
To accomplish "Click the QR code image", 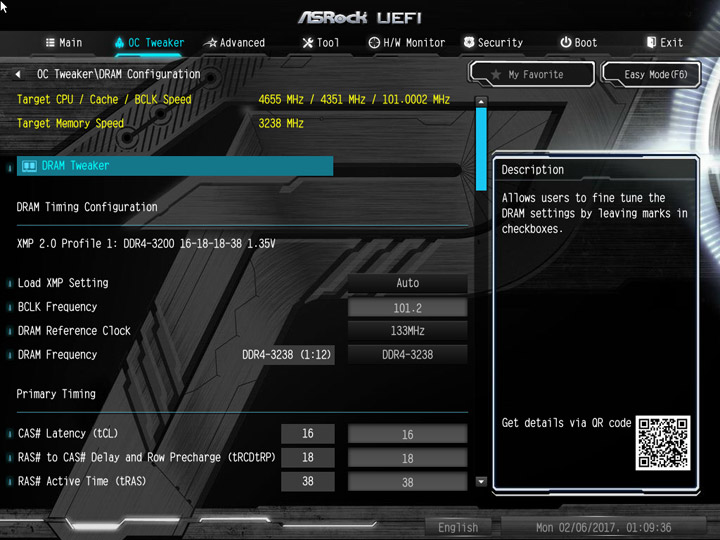I will (663, 443).
